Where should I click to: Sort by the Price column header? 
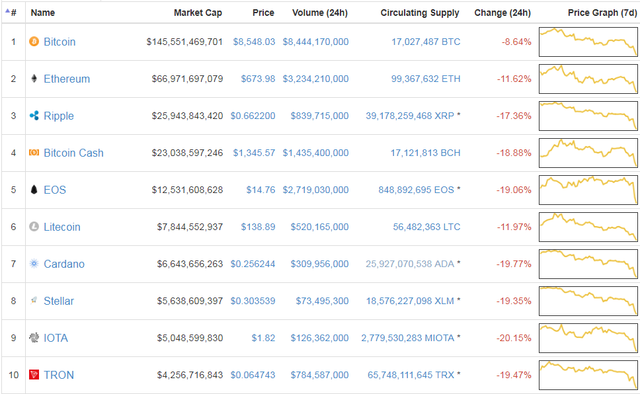263,13
